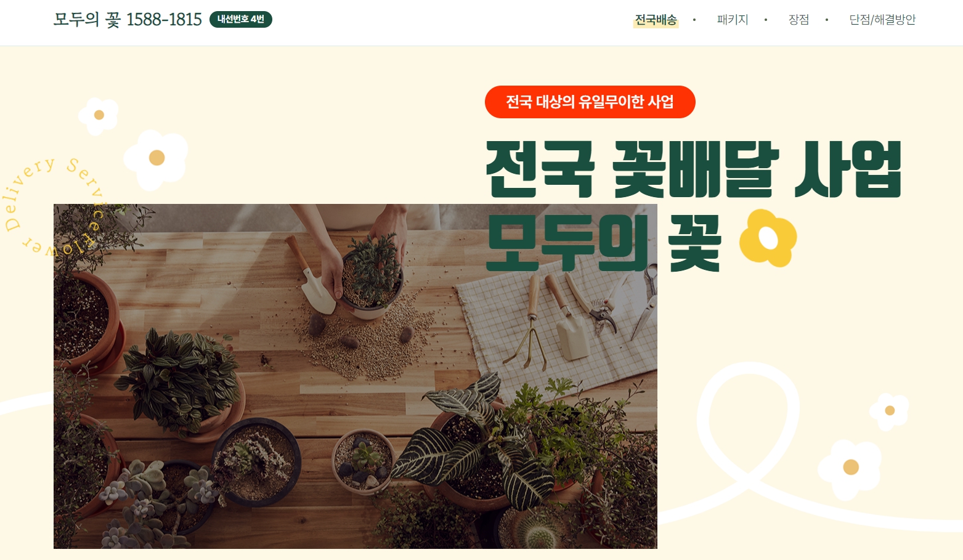Click the large white flower near Delivery Service text
This screenshot has height=560, width=963.
tap(156, 159)
